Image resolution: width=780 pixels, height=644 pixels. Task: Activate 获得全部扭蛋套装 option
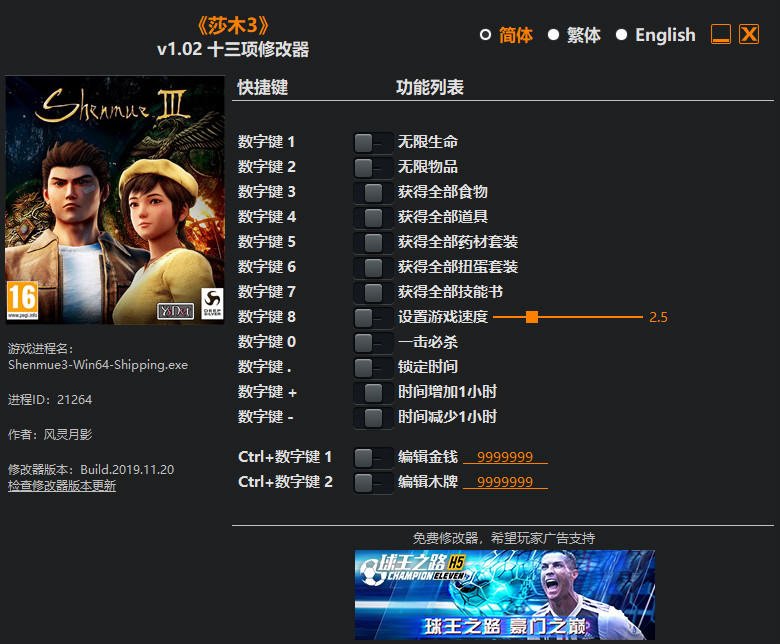coord(372,267)
